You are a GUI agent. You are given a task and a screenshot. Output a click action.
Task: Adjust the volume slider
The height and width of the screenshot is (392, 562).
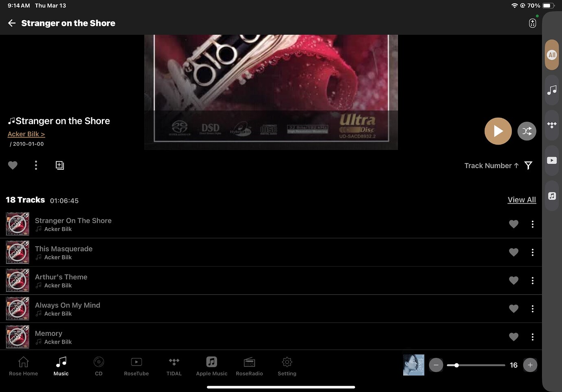click(x=476, y=365)
